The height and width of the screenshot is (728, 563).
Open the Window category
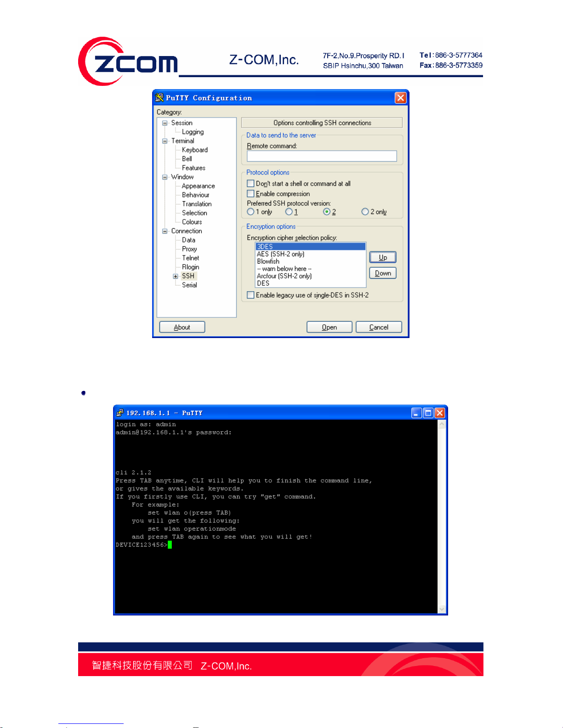(182, 177)
